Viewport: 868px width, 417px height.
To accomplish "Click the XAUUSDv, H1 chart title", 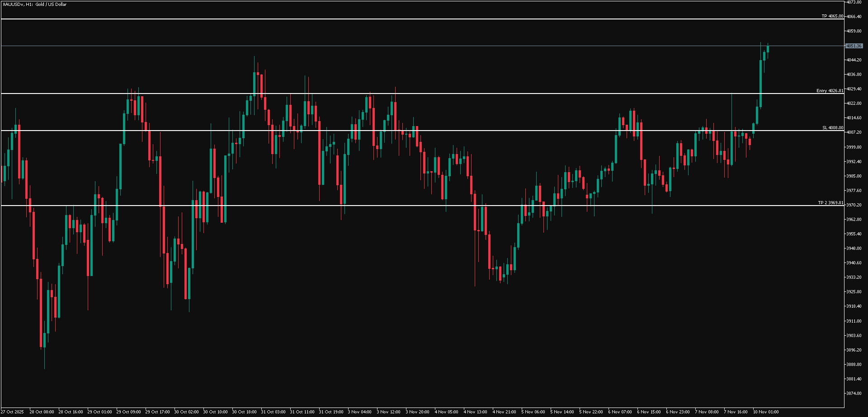I will tap(34, 5).
